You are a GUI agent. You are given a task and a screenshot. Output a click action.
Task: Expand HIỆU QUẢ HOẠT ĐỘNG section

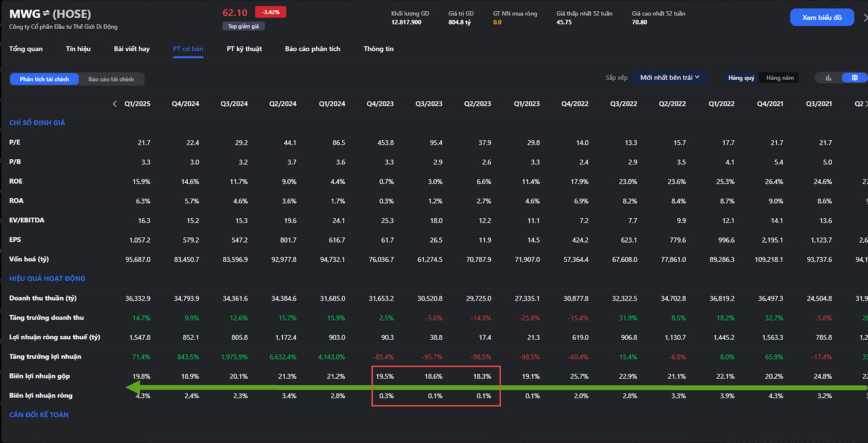47,278
